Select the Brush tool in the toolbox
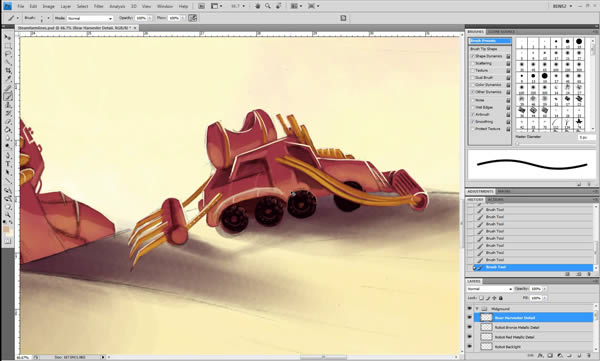 (x=8, y=97)
